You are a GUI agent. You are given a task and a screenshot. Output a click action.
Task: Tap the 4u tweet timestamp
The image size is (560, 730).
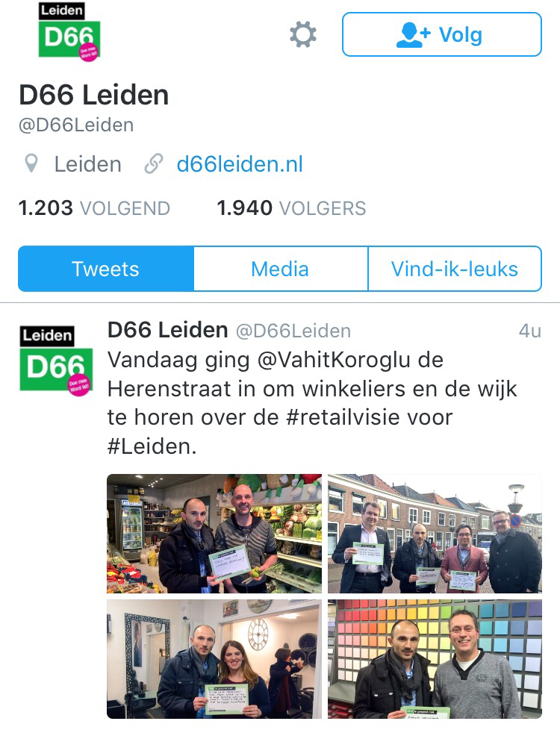529,331
